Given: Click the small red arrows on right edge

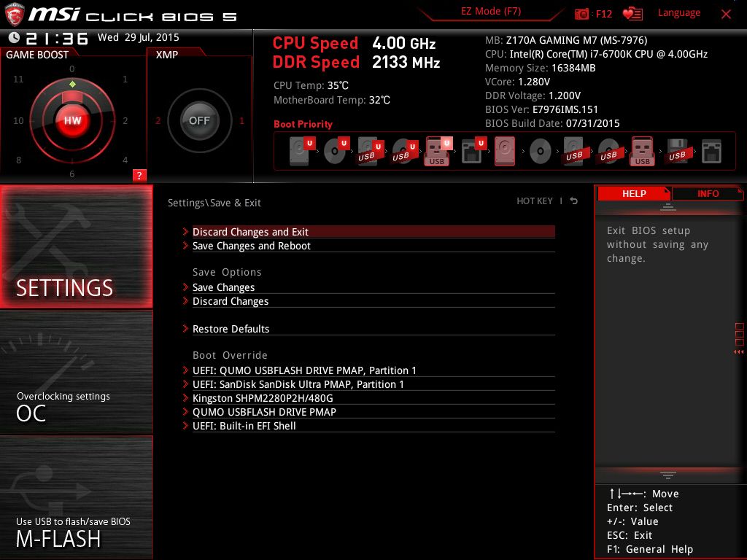Looking at the screenshot, I should tap(738, 352).
